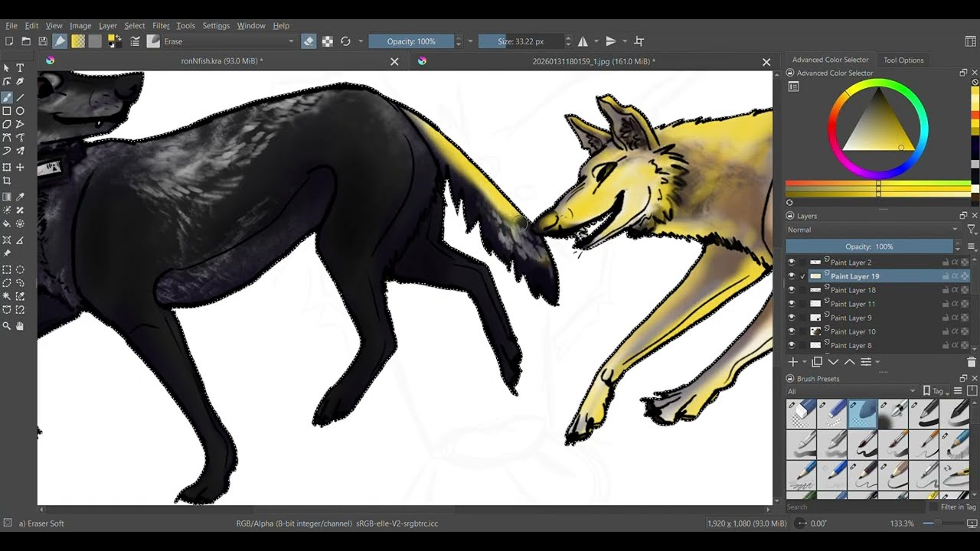Toggle visibility of Paint Layer 18

pos(792,290)
